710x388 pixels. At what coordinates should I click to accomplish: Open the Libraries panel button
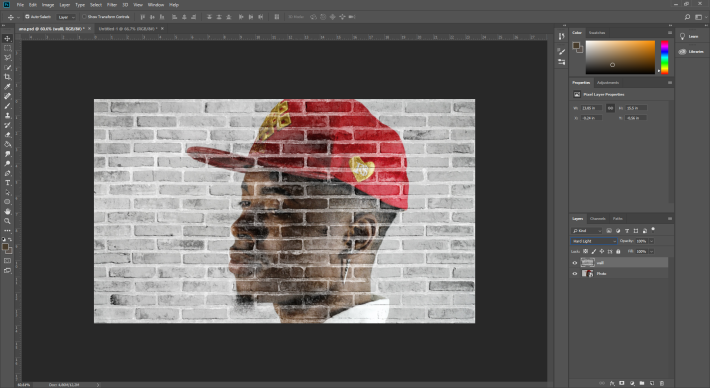pos(691,52)
